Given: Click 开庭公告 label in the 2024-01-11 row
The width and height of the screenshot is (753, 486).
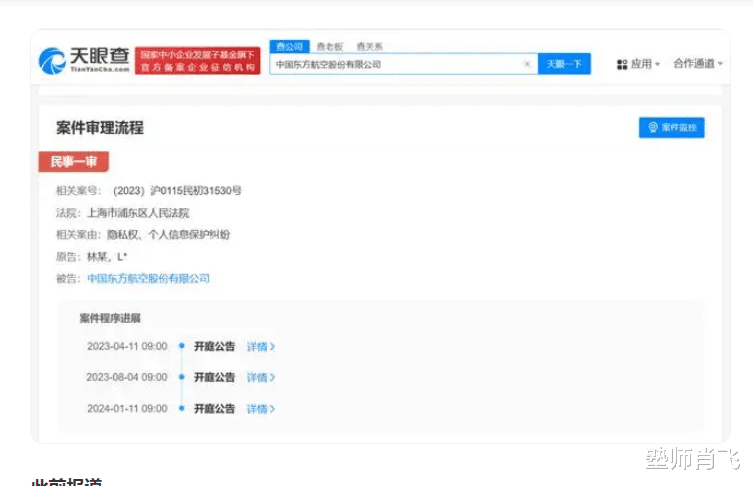Looking at the screenshot, I should point(214,409).
